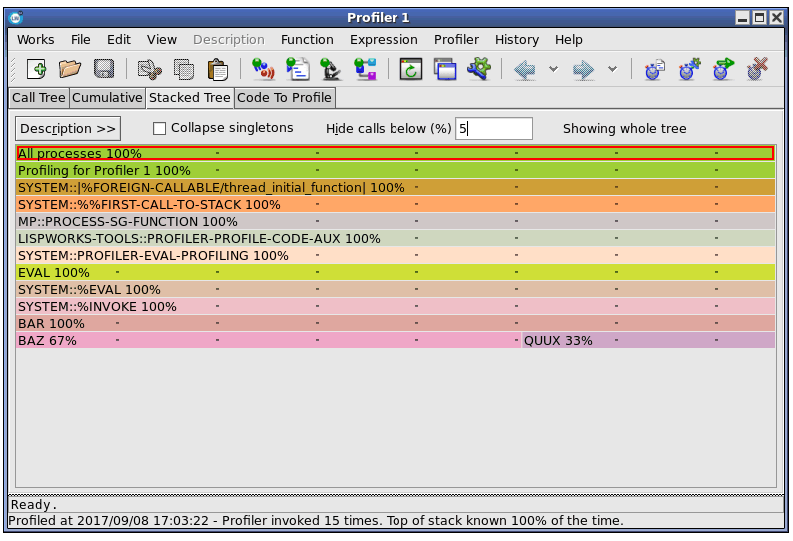Screen dimensions: 793x541
Task: Click the Save floppy disk icon
Action: pos(104,69)
